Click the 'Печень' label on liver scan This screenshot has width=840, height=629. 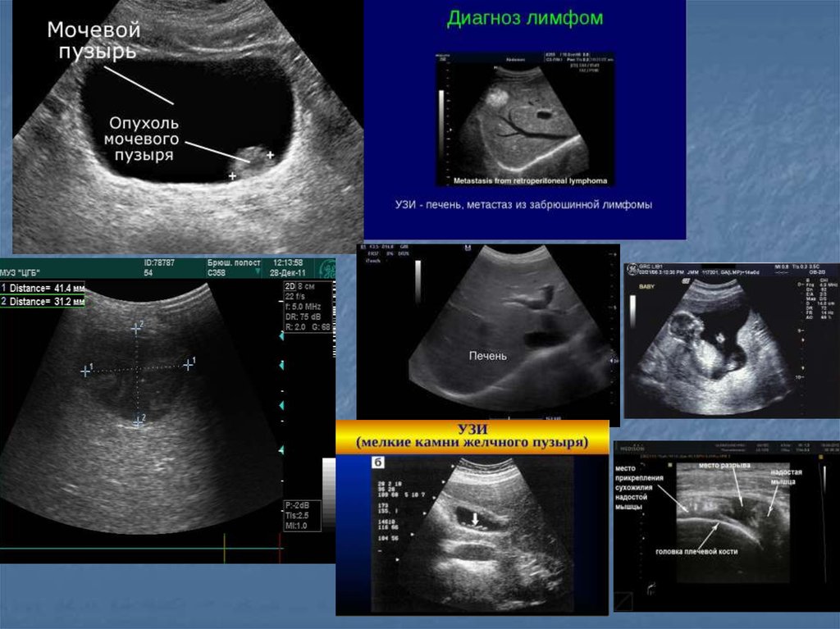coord(487,355)
